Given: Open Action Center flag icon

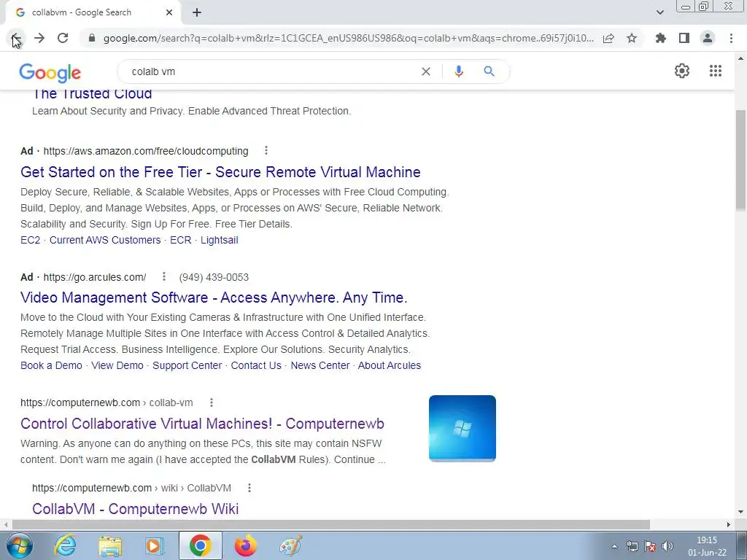Looking at the screenshot, I should tap(650, 546).
